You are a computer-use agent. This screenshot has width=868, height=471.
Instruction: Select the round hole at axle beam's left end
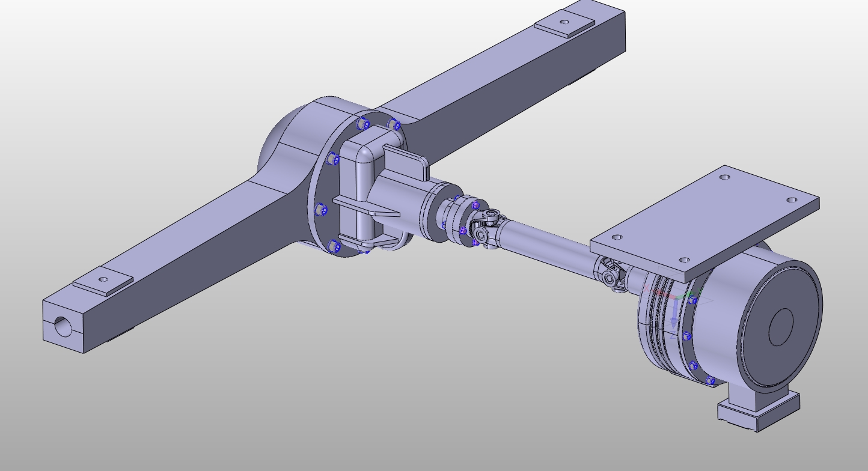(x=63, y=326)
